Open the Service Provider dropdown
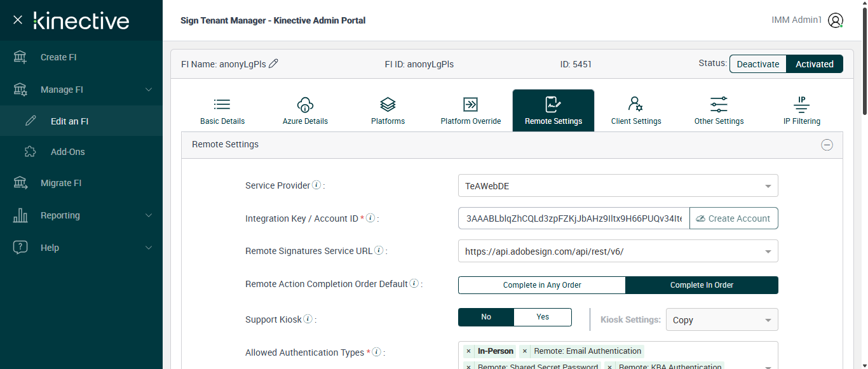The width and height of the screenshot is (868, 369). [x=618, y=186]
